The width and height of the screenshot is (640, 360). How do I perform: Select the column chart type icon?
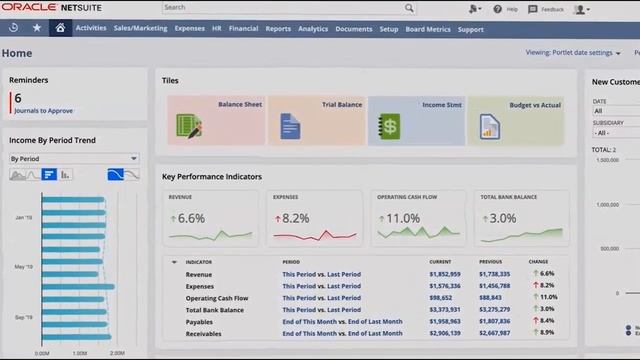65,175
